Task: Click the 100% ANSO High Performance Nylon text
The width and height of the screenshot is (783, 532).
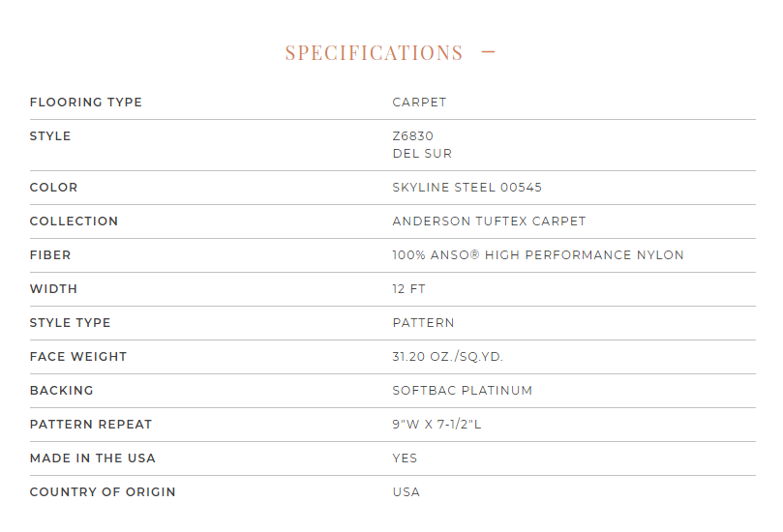Action: coord(538,255)
